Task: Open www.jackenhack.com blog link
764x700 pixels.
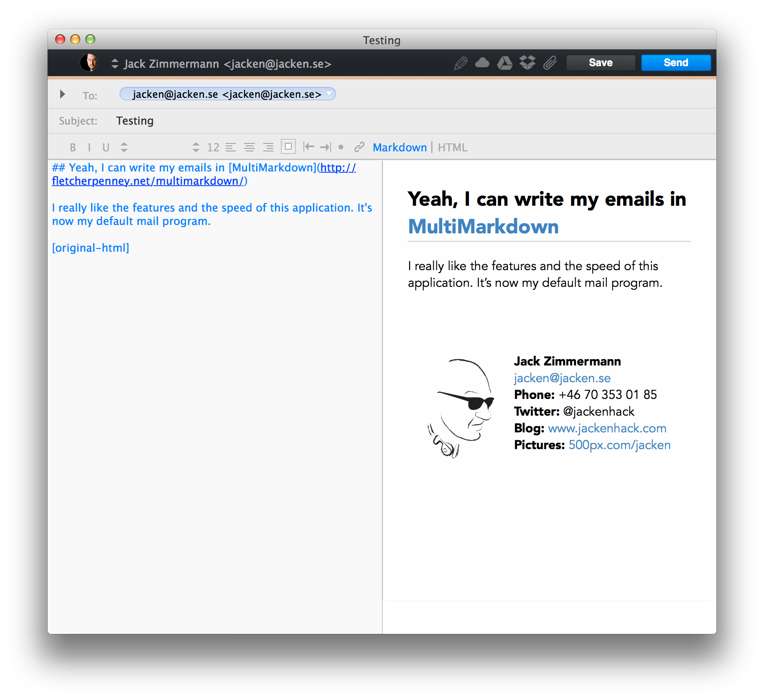Action: (x=607, y=428)
